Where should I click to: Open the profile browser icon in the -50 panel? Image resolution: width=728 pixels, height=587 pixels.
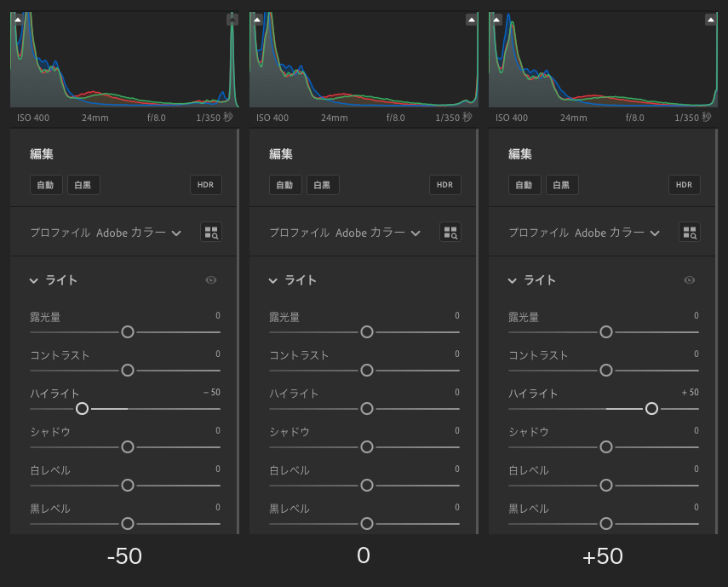[211, 233]
